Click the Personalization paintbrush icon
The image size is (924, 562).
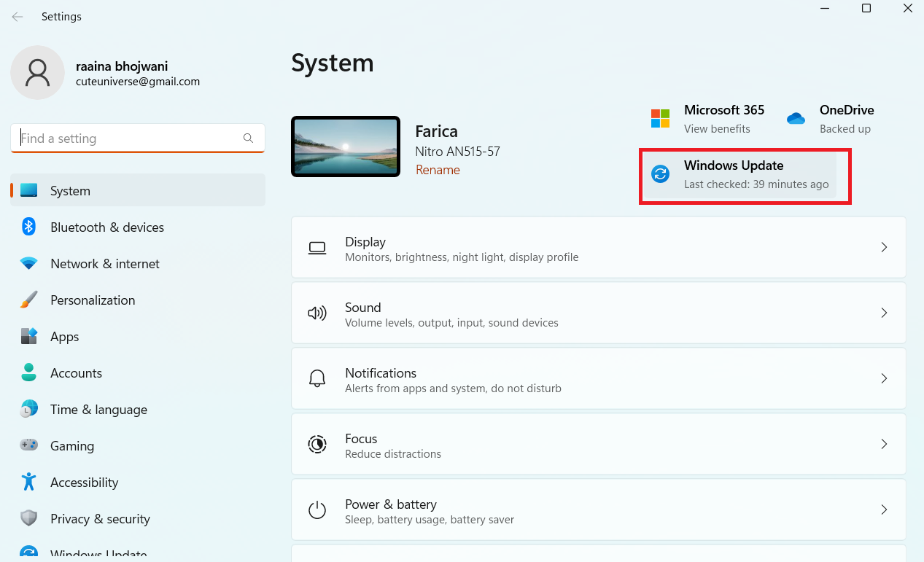click(28, 300)
